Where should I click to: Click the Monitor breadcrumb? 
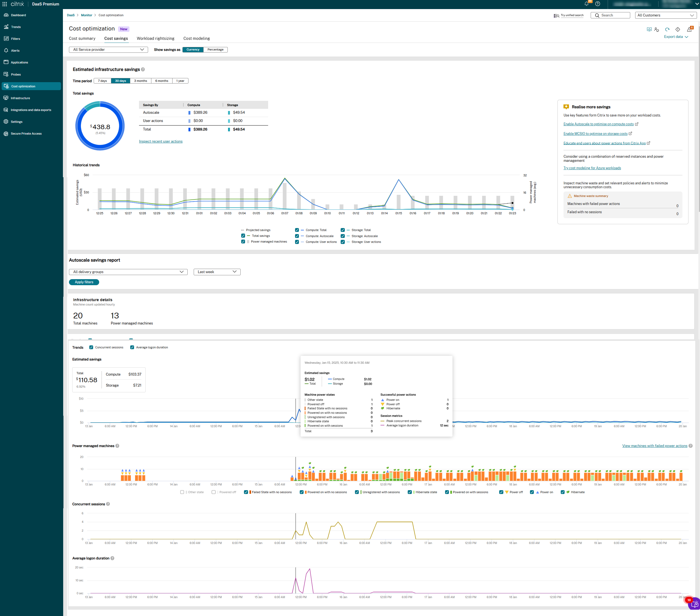pyautogui.click(x=86, y=15)
